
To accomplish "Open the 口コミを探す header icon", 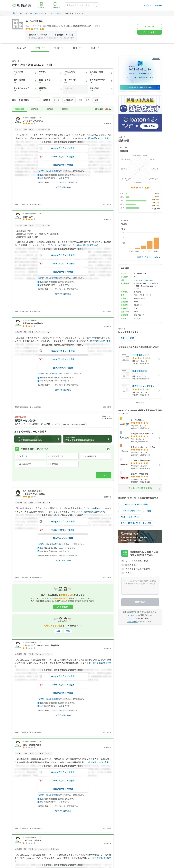I will 55,5.
